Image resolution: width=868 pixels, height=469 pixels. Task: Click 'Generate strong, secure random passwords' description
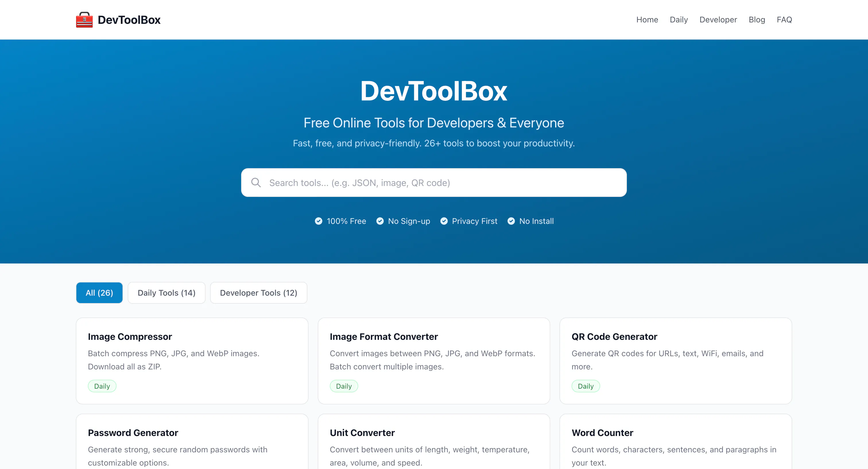pyautogui.click(x=178, y=456)
